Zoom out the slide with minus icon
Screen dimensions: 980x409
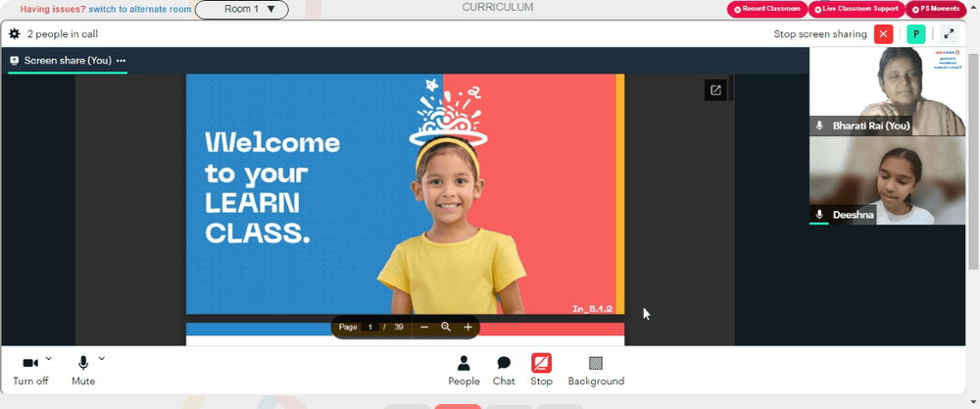pyautogui.click(x=424, y=327)
